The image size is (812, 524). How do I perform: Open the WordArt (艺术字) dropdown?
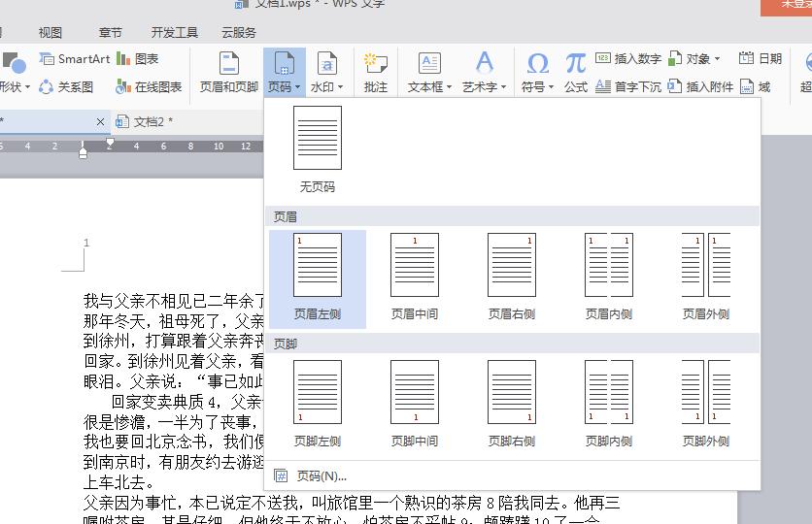[x=485, y=73]
